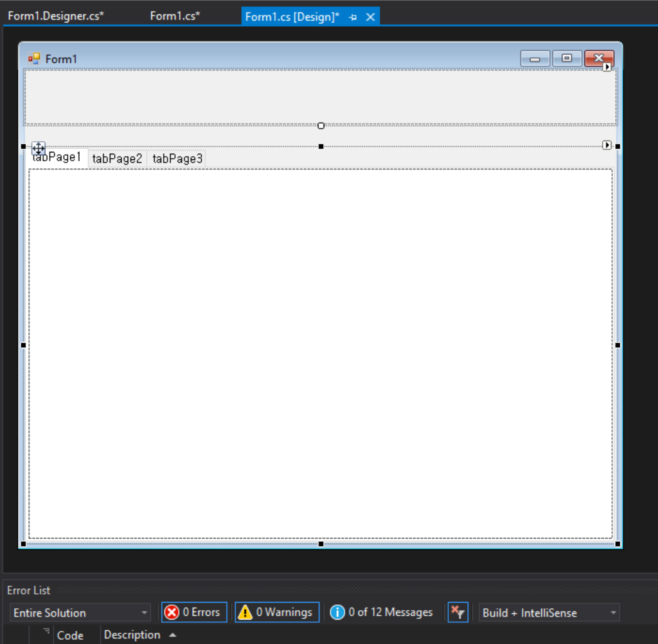Sort by the Code column header
This screenshot has height=644, width=658.
[x=70, y=635]
